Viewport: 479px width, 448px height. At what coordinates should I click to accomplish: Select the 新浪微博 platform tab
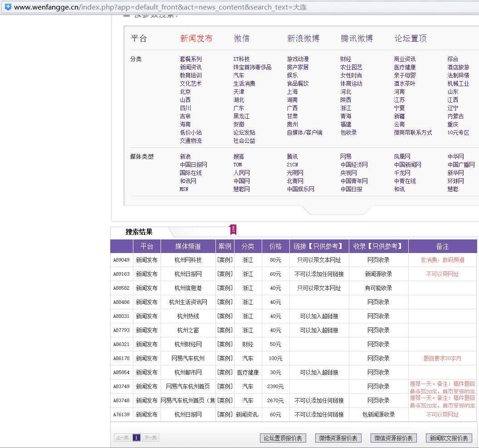coord(303,39)
